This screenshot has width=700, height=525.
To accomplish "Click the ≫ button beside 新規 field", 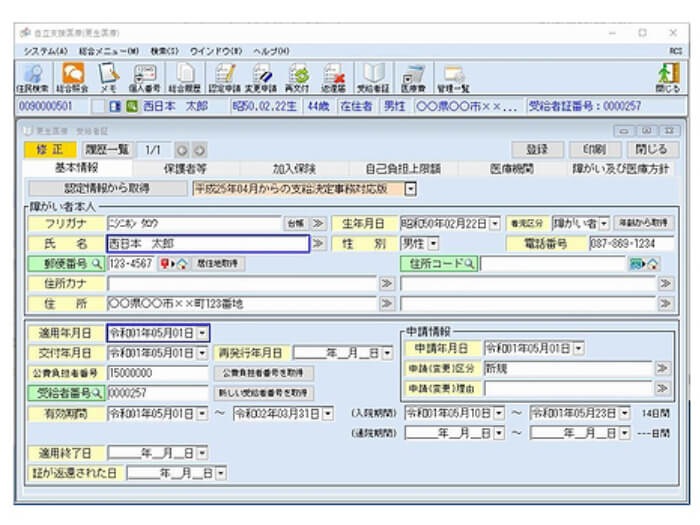I will (662, 368).
